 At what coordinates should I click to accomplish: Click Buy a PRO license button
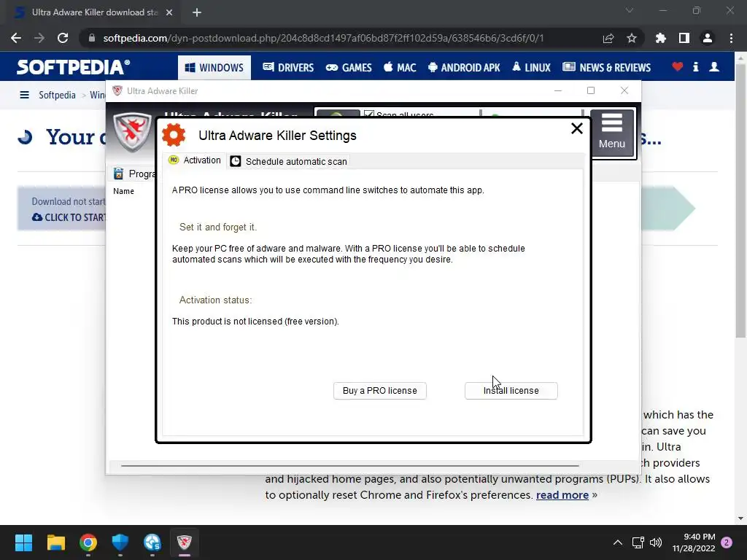(x=379, y=391)
